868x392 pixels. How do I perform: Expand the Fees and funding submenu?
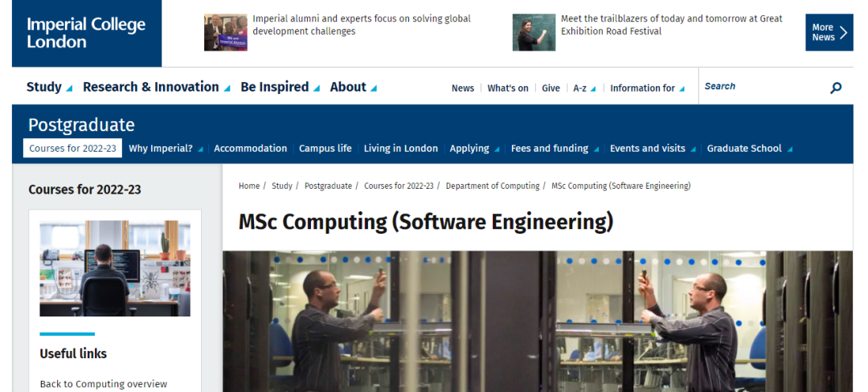pyautogui.click(x=555, y=148)
